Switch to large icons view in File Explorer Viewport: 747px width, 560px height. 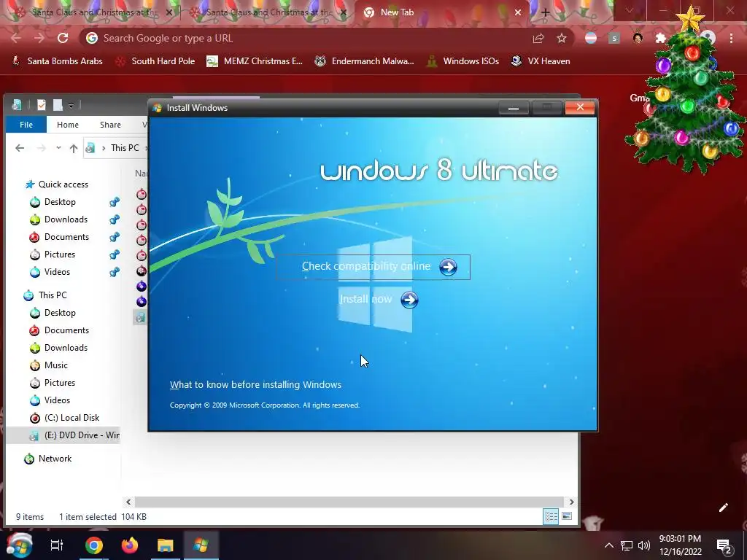click(x=567, y=516)
